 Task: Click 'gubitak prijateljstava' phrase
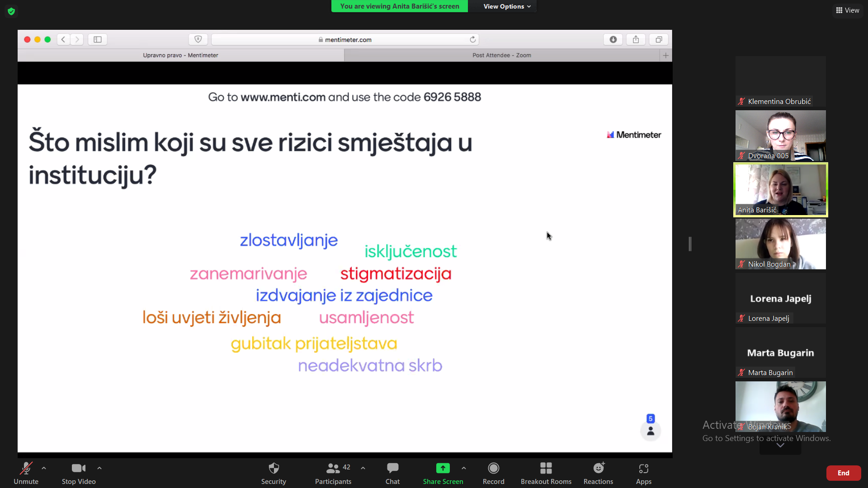(x=314, y=344)
